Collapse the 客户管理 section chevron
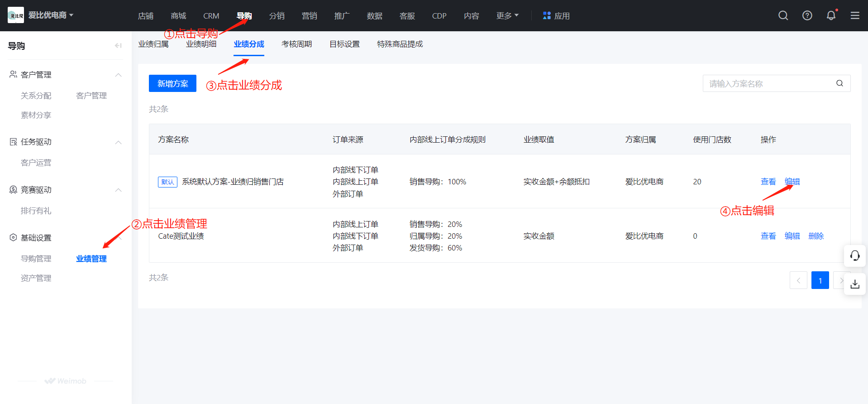This screenshot has height=404, width=868. point(118,75)
